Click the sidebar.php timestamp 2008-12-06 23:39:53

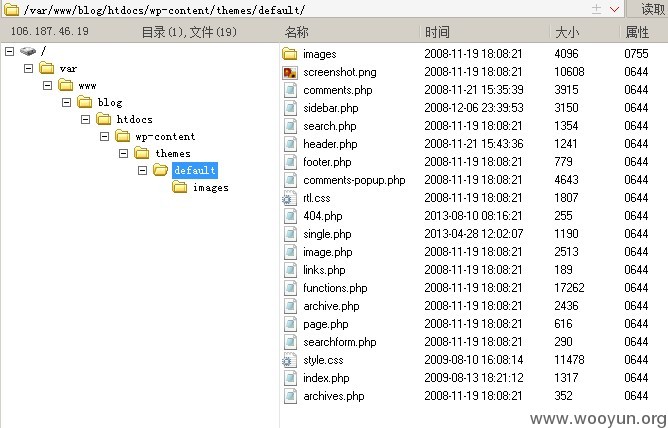point(474,108)
